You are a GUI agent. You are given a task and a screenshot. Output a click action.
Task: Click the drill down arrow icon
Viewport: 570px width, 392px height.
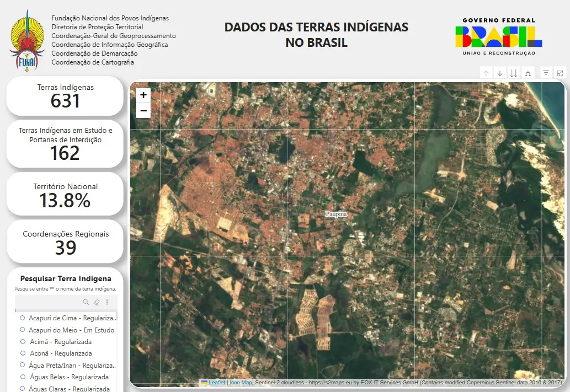500,72
